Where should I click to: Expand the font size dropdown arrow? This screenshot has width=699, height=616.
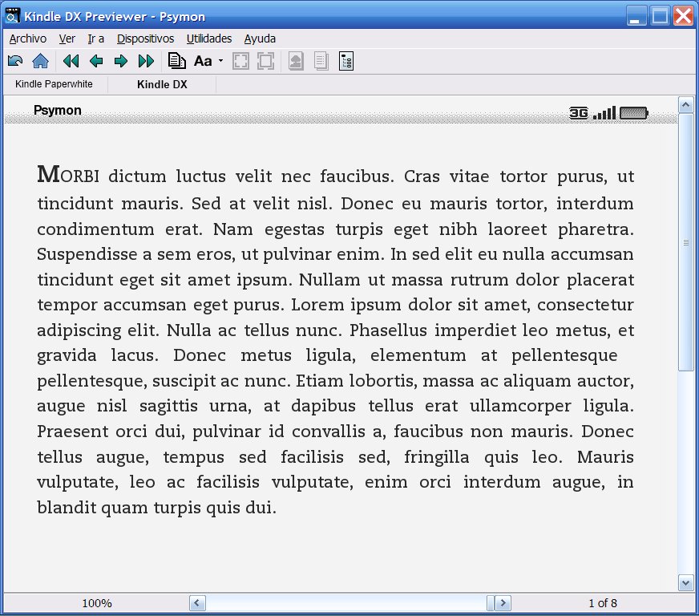220,61
